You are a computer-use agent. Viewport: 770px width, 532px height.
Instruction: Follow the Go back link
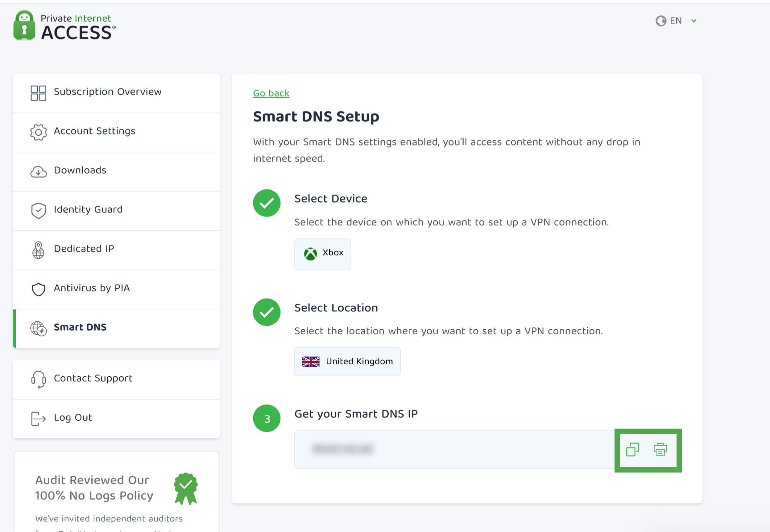click(271, 93)
